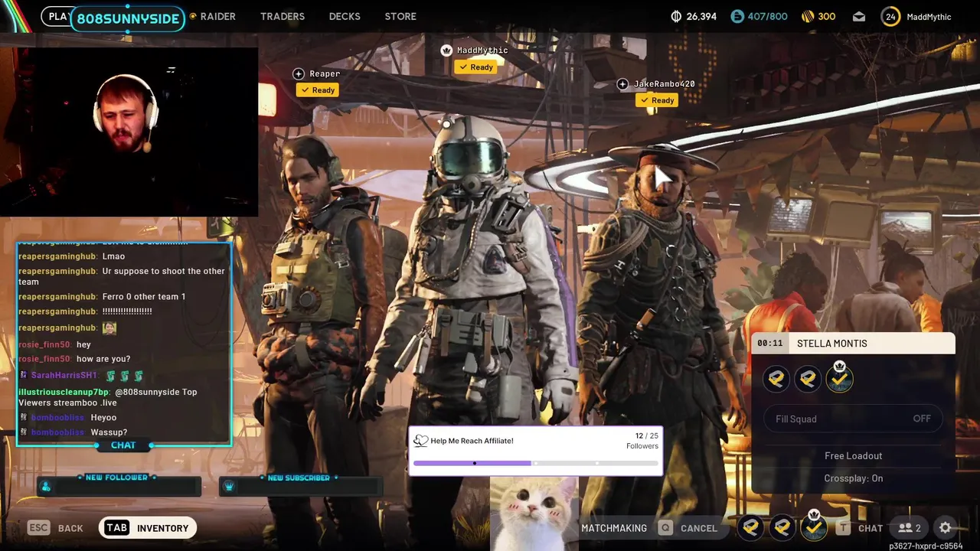Toggle Reaper's Ready checkmark

coord(318,90)
